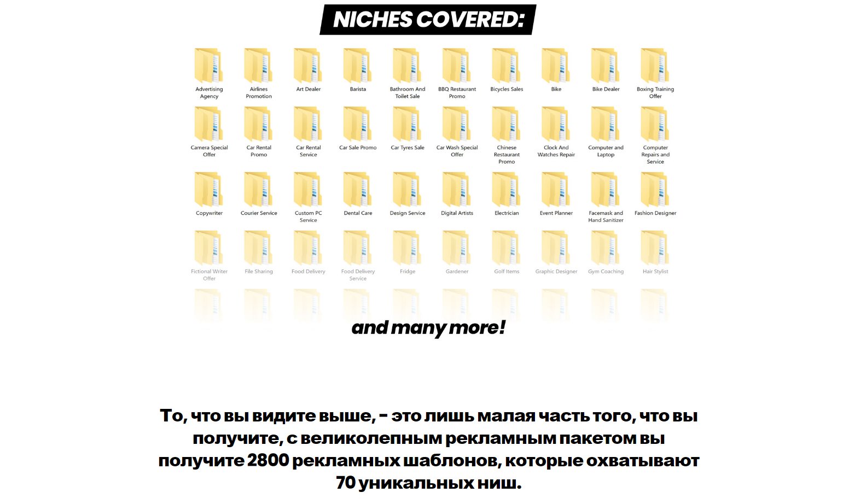Open the Facemask and Hand Sanitizer folder
The image size is (855, 504).
606,190
